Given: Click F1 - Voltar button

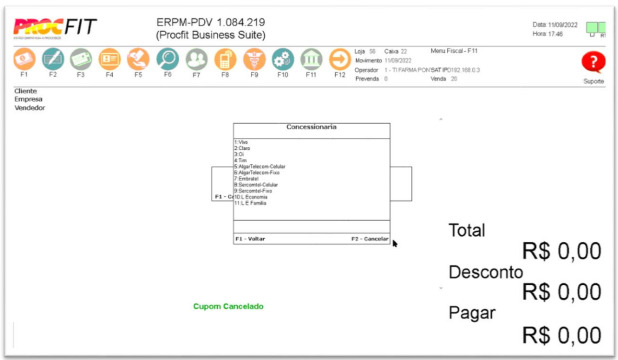Looking at the screenshot, I should 250,239.
